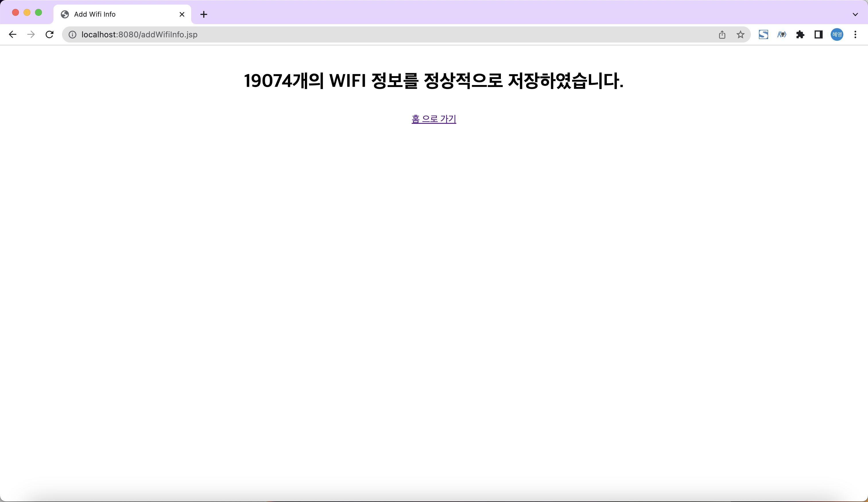868x502 pixels.
Task: Open a new tab with the plus button
Action: [204, 14]
